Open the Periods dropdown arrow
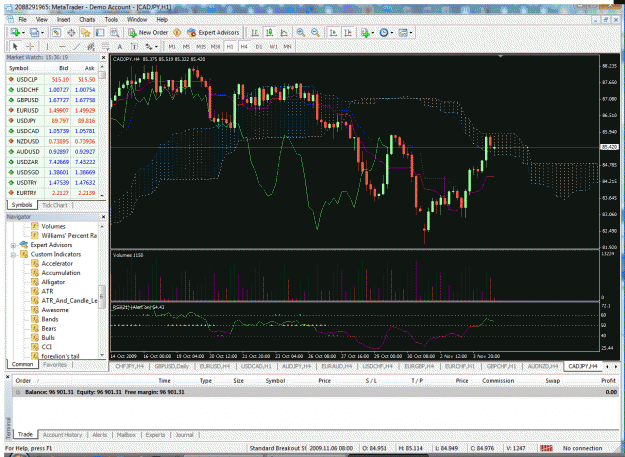The image size is (625, 457). [x=392, y=33]
